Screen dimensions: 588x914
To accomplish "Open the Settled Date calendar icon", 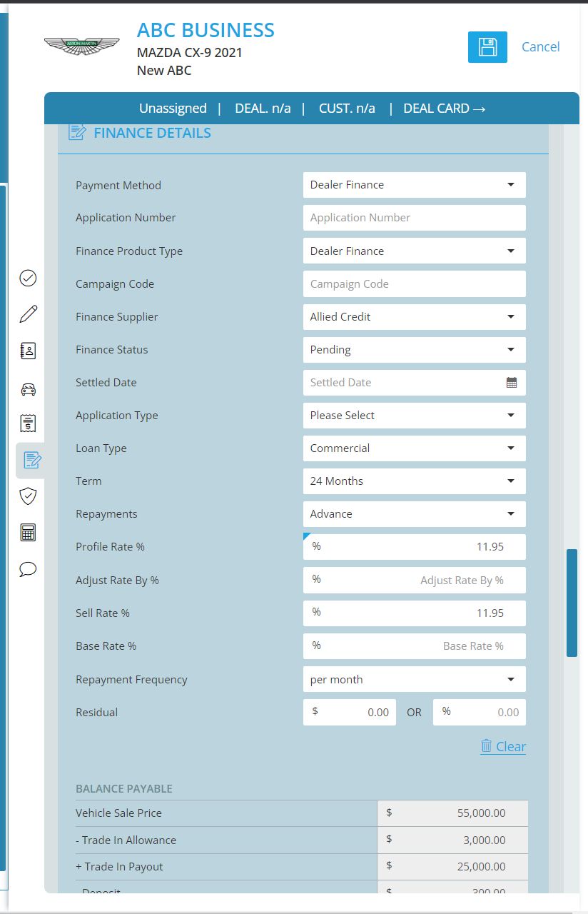I will point(512,383).
